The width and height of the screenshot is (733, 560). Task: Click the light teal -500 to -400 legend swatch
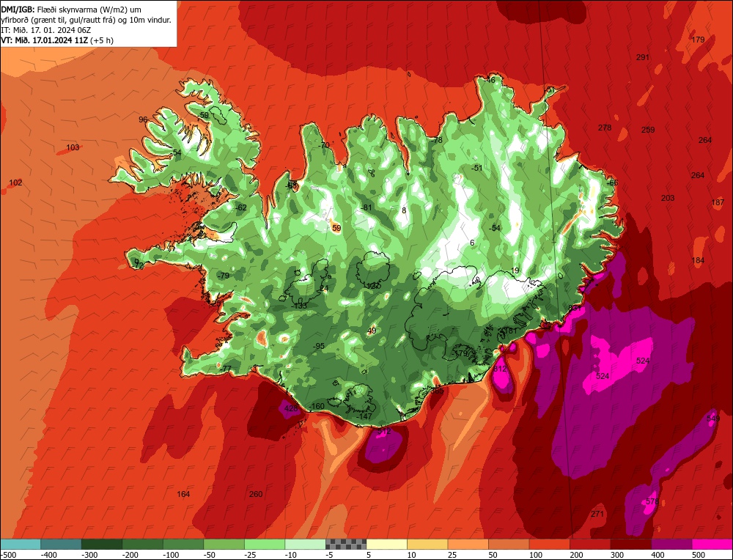21,544
